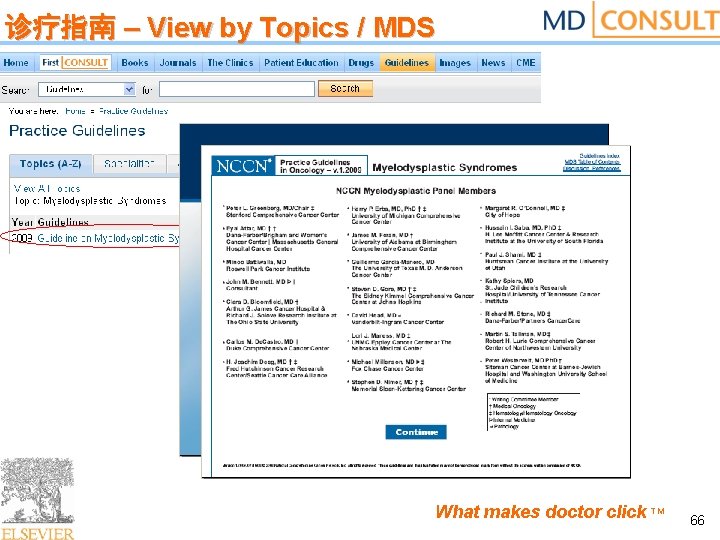This screenshot has height=540, width=720.
Task: Select the Guidelines tab
Action: coord(406,62)
